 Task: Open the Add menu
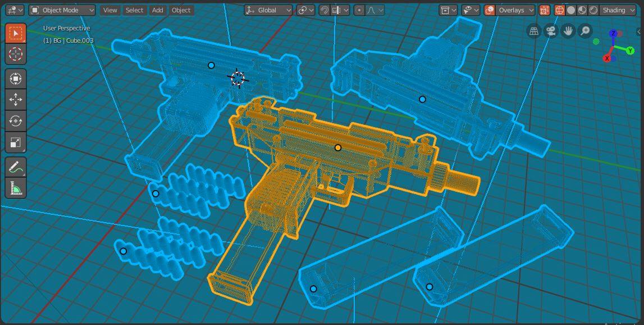[x=157, y=10]
